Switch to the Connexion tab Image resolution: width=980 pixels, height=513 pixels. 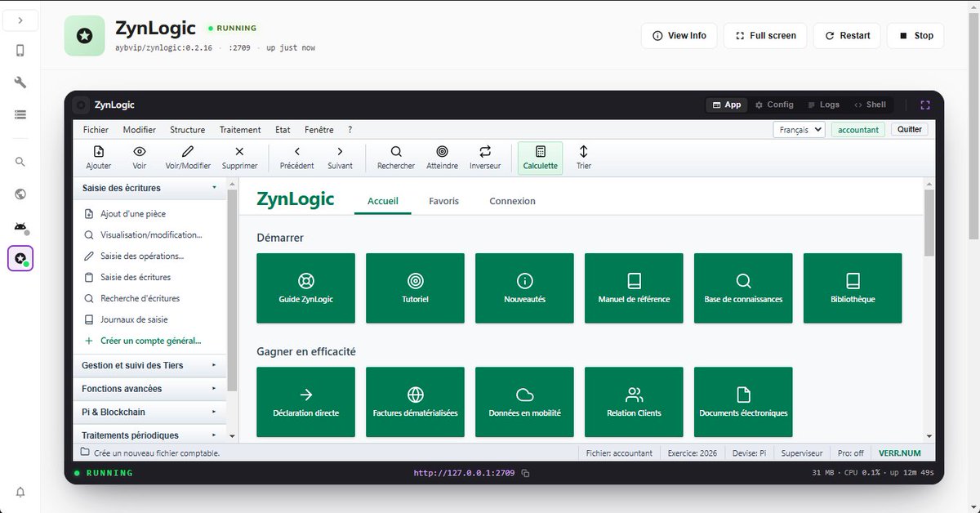[x=513, y=201]
